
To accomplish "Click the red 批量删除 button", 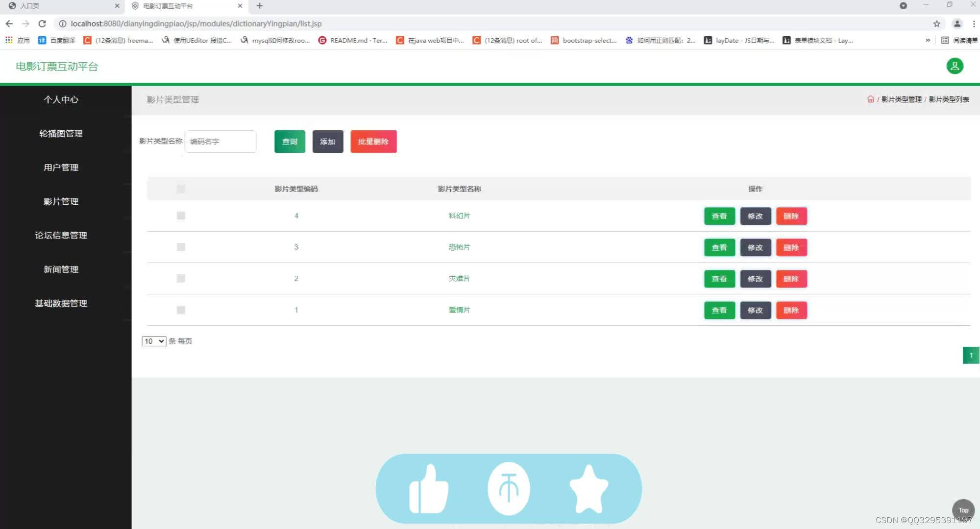I will (373, 142).
